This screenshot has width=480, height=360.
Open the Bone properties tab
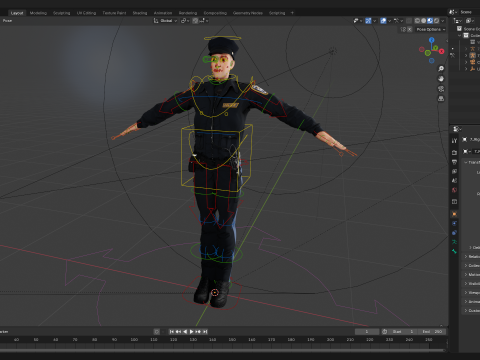coord(454,251)
